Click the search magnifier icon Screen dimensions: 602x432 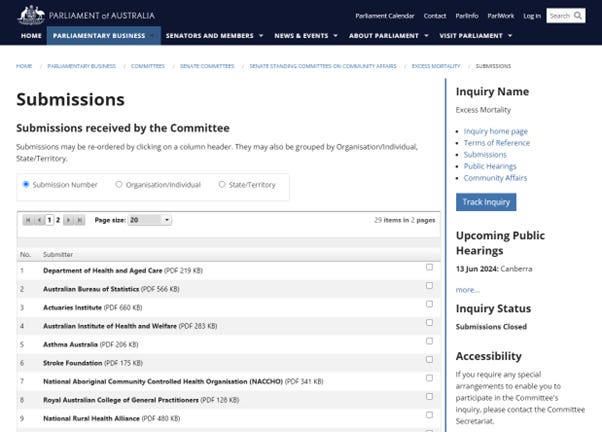click(x=578, y=16)
